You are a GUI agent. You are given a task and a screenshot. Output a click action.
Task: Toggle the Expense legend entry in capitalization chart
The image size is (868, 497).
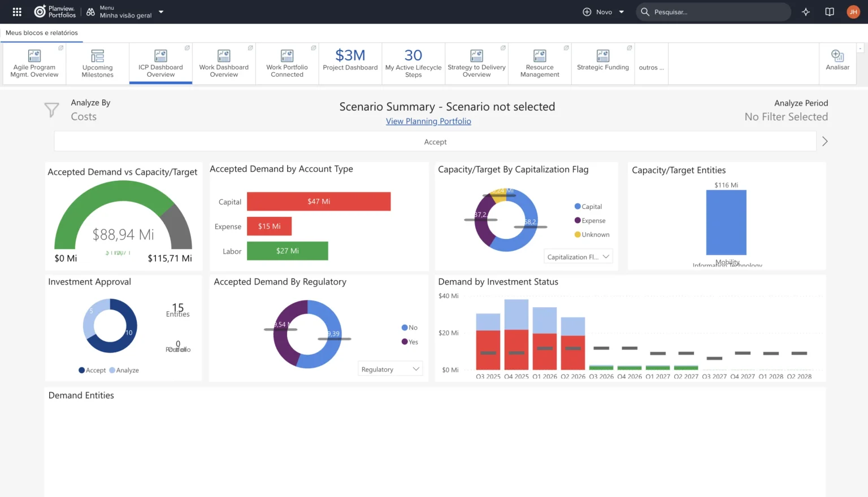[590, 221]
